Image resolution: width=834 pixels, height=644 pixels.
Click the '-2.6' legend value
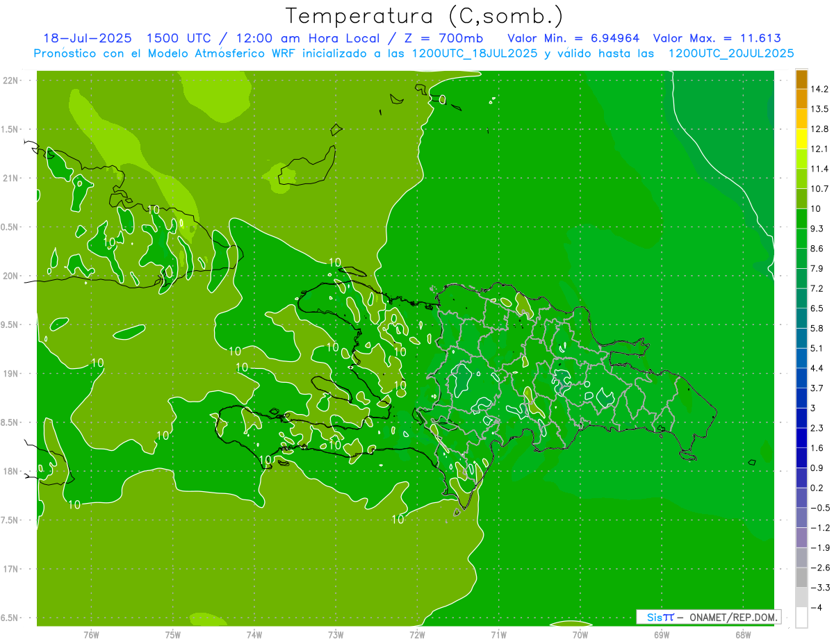pyautogui.click(x=820, y=568)
